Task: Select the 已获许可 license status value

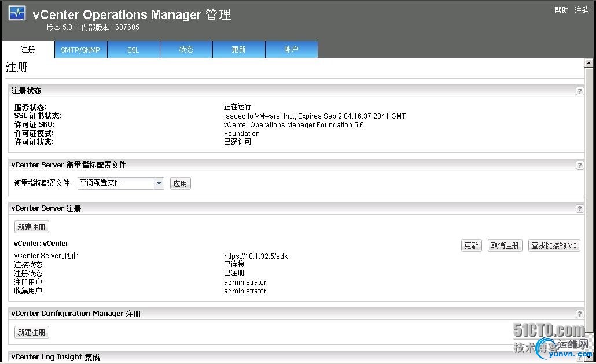Action: tap(238, 142)
